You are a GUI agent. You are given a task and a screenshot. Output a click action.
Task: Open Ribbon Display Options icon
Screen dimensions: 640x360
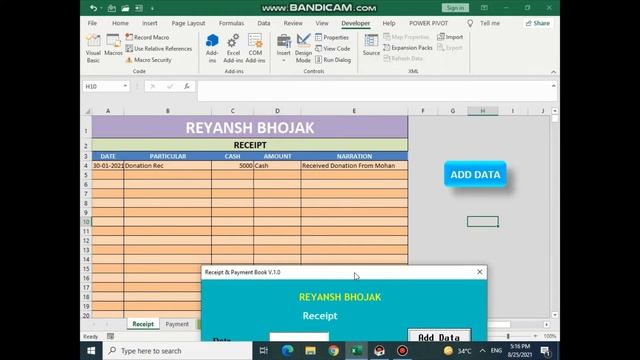pyautogui.click(x=484, y=8)
